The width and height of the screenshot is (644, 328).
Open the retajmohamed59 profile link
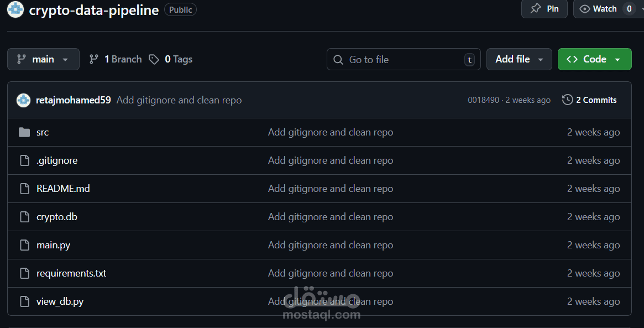click(x=74, y=100)
